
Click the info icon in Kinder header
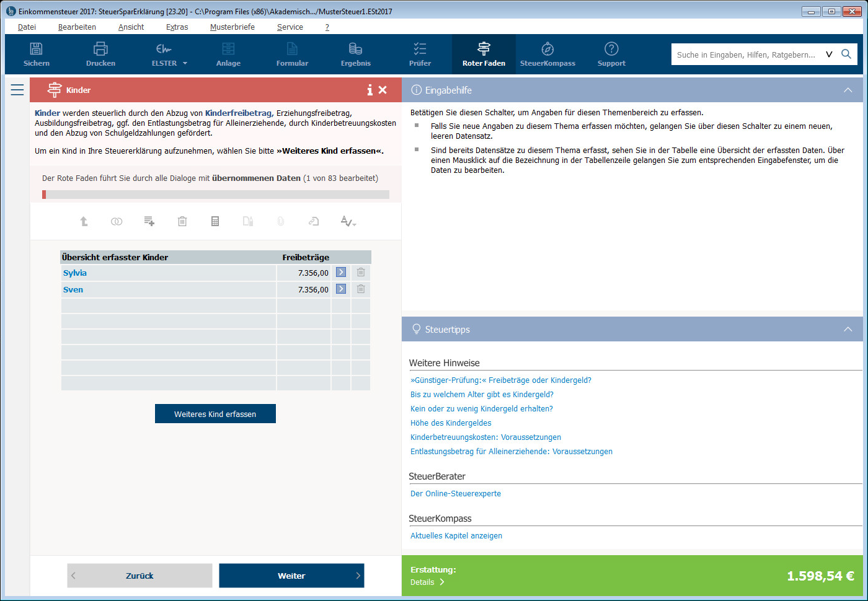coord(370,90)
